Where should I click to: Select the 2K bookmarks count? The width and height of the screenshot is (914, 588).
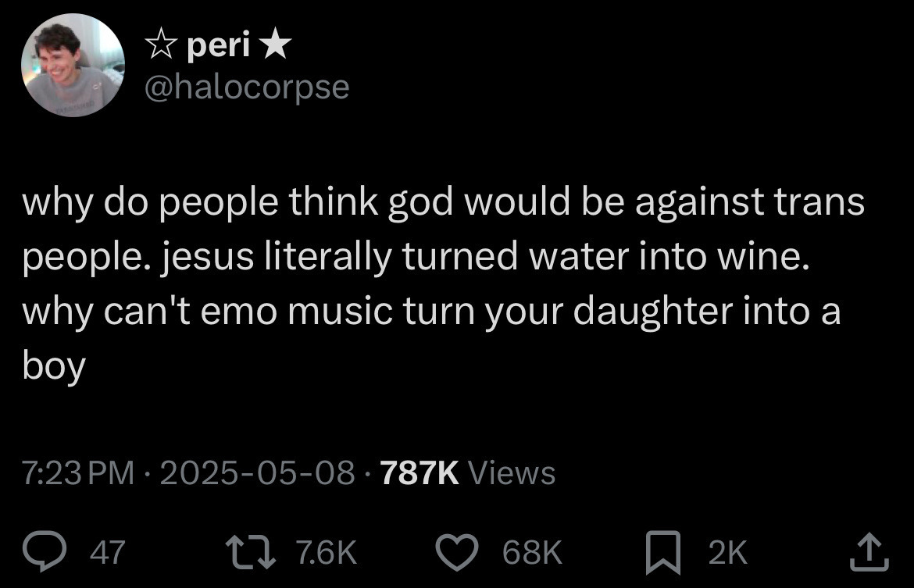point(727,552)
